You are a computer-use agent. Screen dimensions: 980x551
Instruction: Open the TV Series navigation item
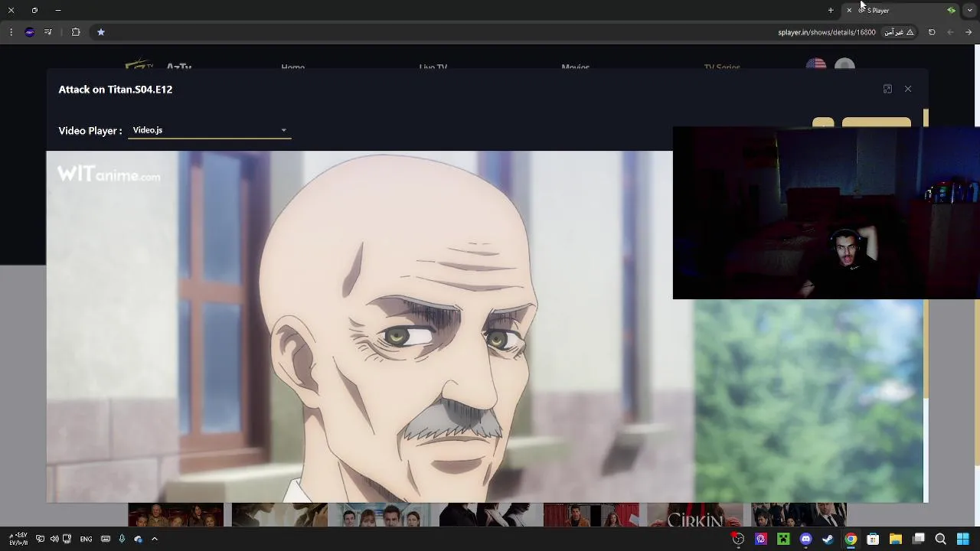(x=722, y=67)
